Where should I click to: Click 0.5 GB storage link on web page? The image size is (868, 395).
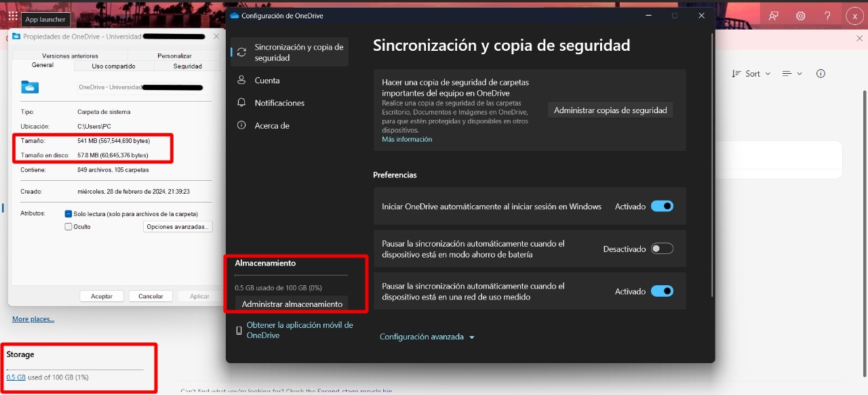coord(16,377)
